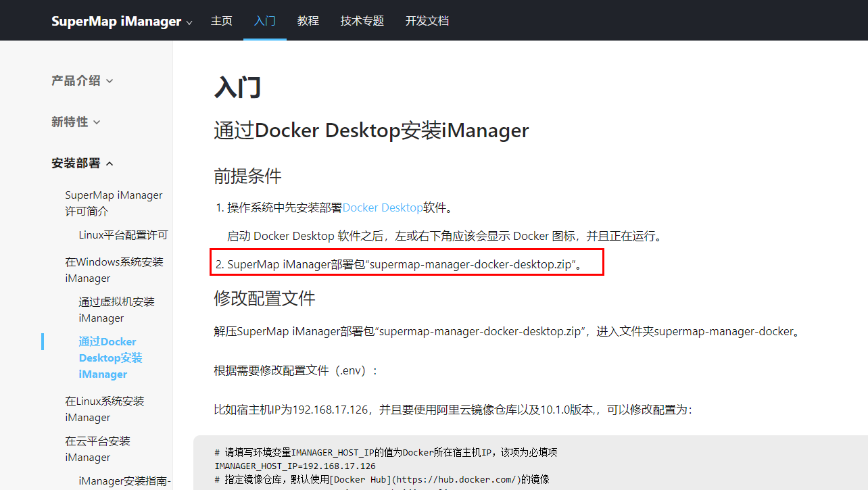The height and width of the screenshot is (490, 868).
Task: Click the 入门 page heading
Action: [237, 88]
